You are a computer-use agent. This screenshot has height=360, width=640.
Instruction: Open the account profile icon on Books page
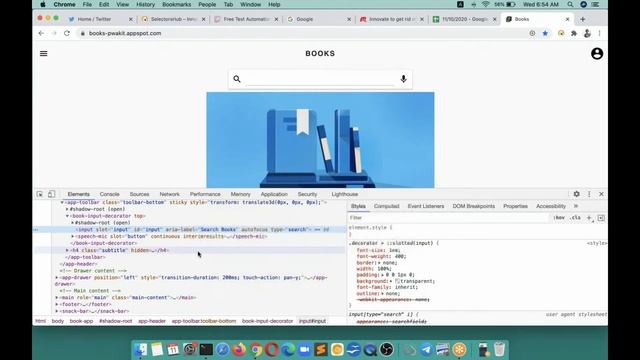pos(597,53)
